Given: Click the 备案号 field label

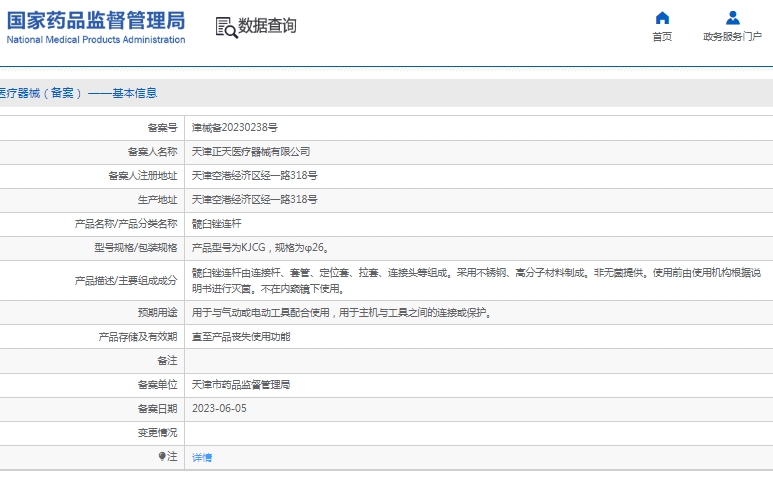Looking at the screenshot, I should click(162, 128).
